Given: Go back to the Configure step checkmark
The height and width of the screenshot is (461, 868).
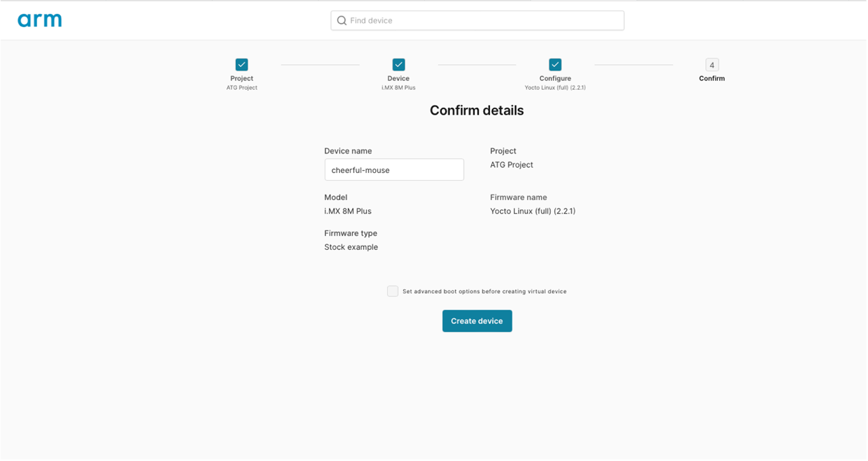Looking at the screenshot, I should pyautogui.click(x=555, y=65).
